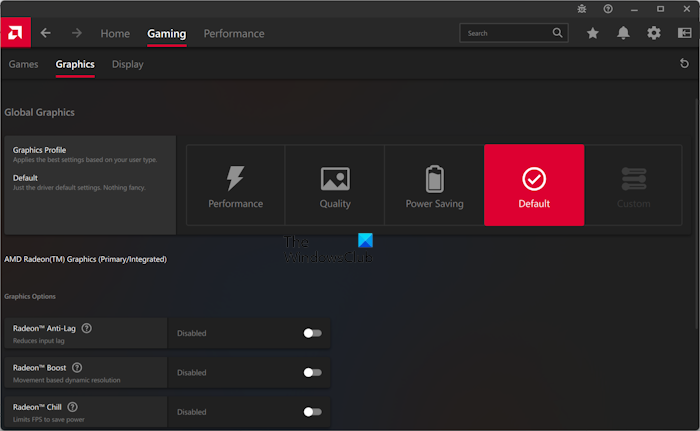Choose the Performance profile with lightning bolt

coord(235,185)
